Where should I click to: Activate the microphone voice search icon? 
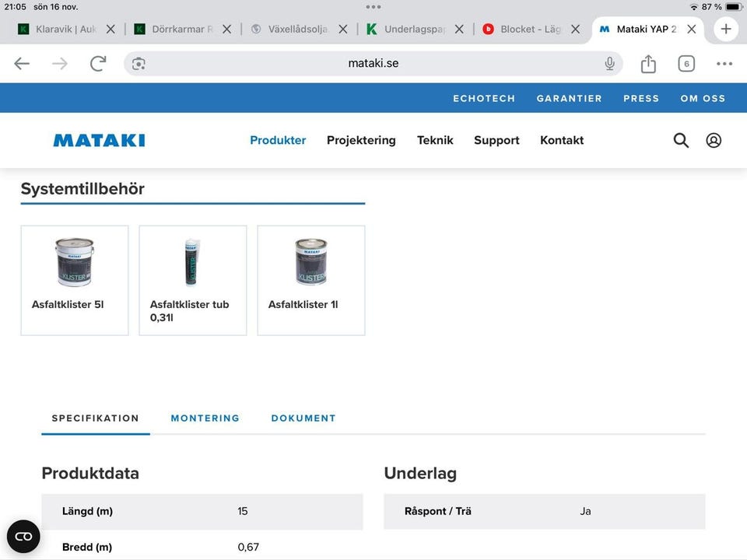pyautogui.click(x=610, y=63)
